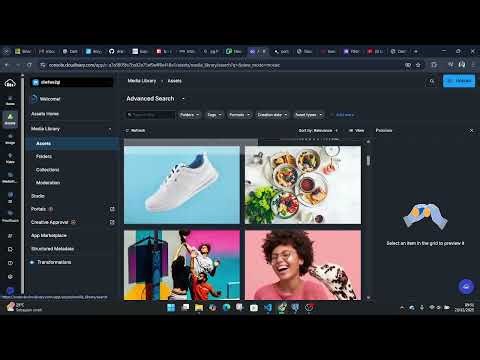Open the floating blue help chat bubble
This screenshot has height=360, width=480.
pos(466,287)
